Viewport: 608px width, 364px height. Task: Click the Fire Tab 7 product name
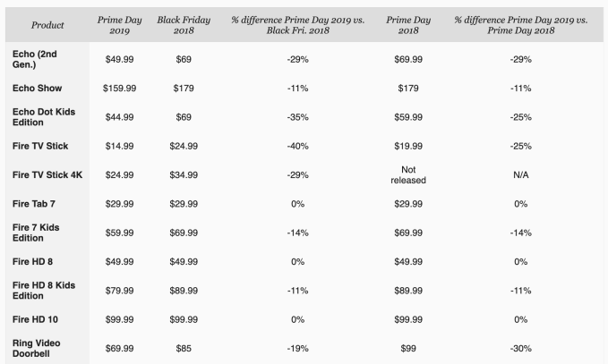click(35, 203)
